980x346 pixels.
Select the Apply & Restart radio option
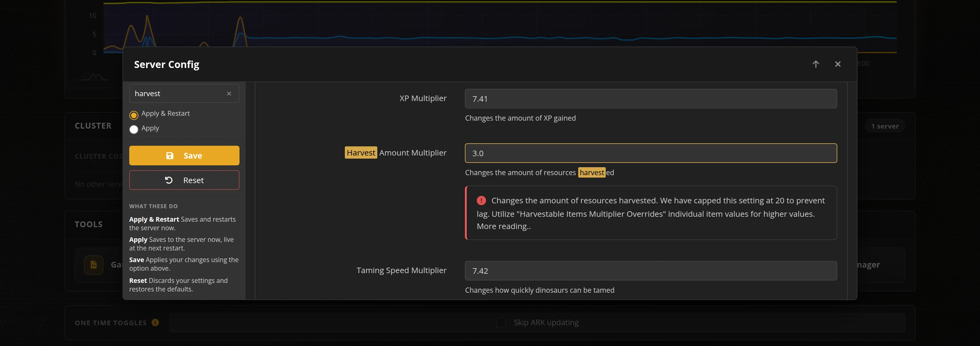click(134, 115)
